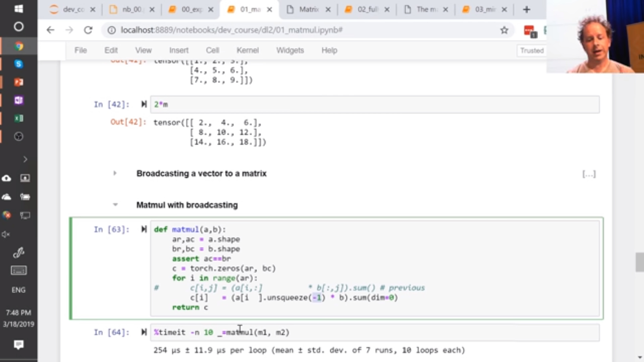Screen dimensions: 644x362
Task: Click the Trusted notebook button
Action: point(532,51)
